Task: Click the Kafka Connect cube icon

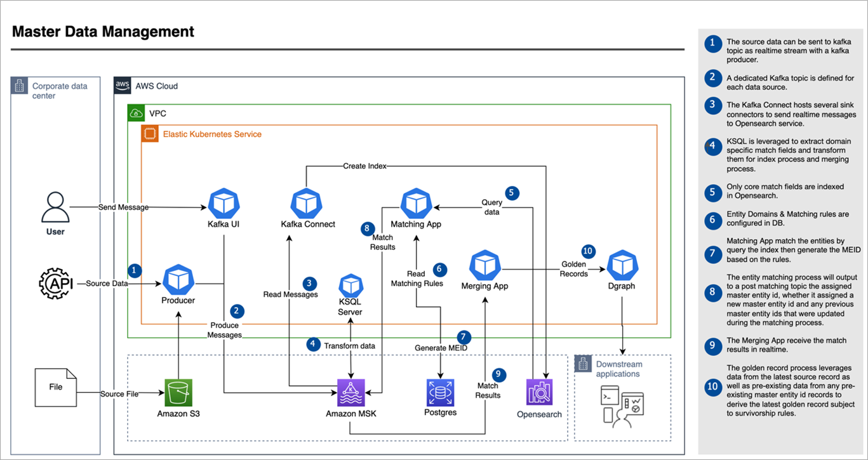Action: tap(308, 204)
